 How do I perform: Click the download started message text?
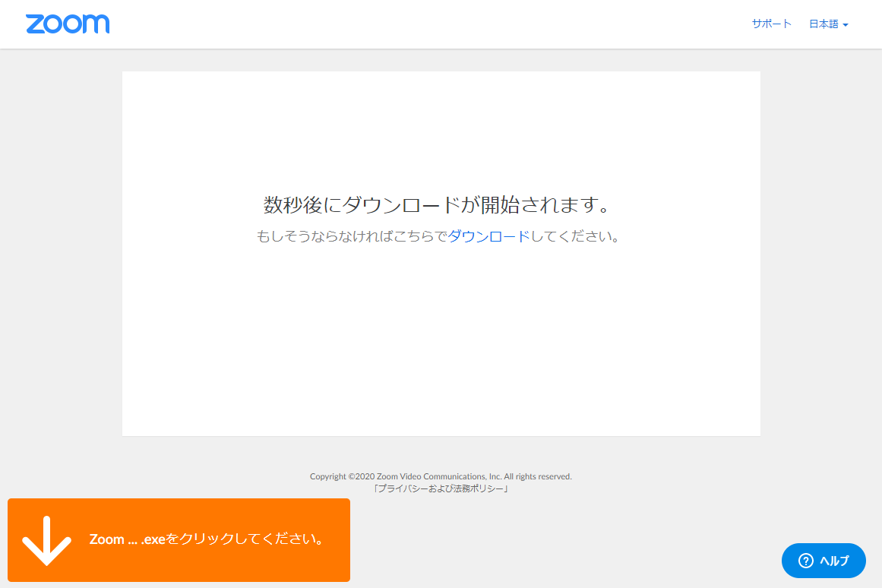coord(441,204)
